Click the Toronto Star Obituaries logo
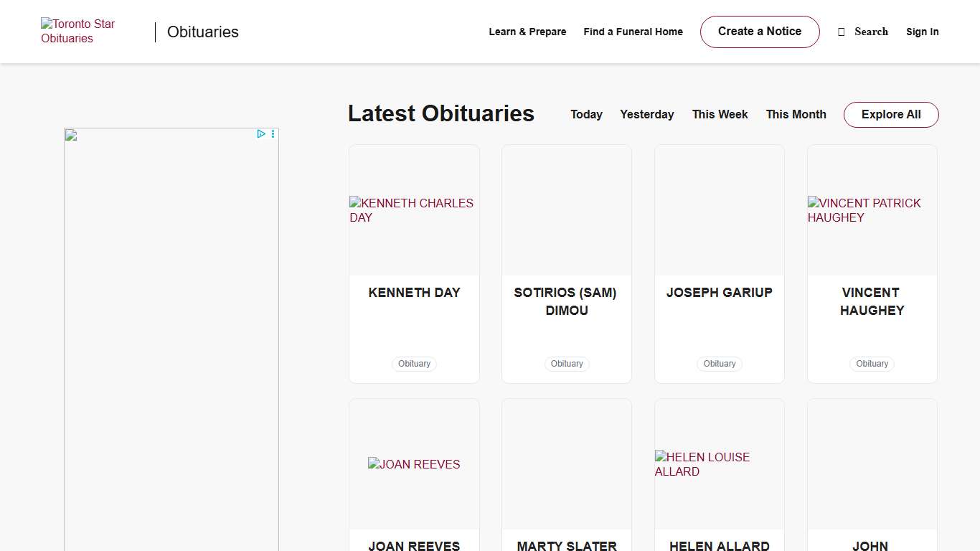Image resolution: width=980 pixels, height=551 pixels. click(77, 32)
